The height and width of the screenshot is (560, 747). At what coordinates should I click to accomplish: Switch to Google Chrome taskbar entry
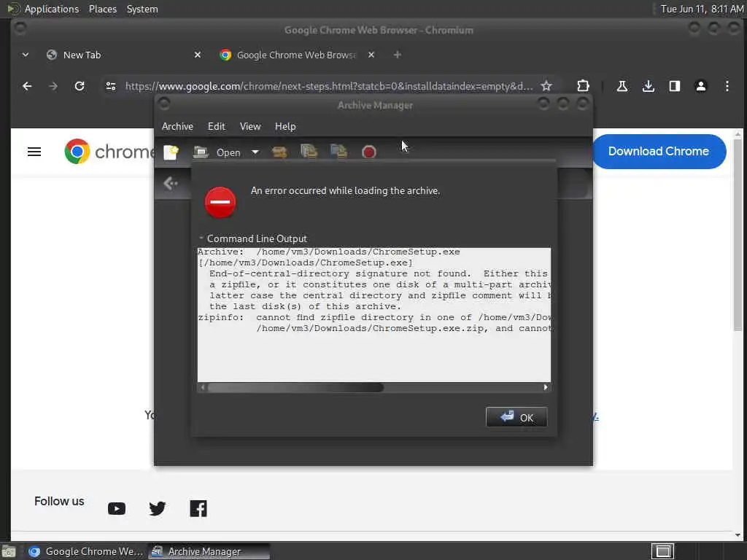pos(85,551)
